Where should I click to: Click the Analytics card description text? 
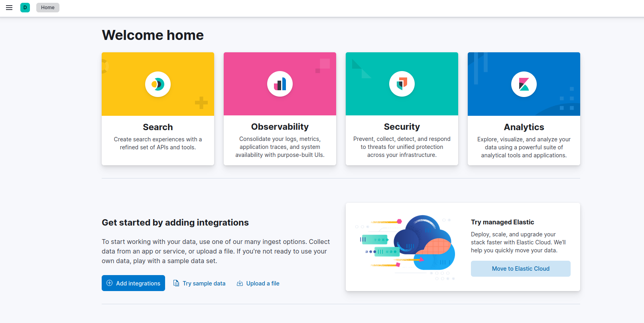coord(524,147)
